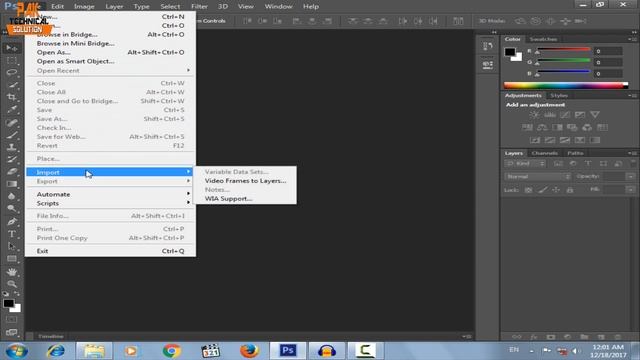Viewport: 640px width, 360px height.
Task: Open Windows Explorer folder on taskbar
Action: pyautogui.click(x=94, y=351)
